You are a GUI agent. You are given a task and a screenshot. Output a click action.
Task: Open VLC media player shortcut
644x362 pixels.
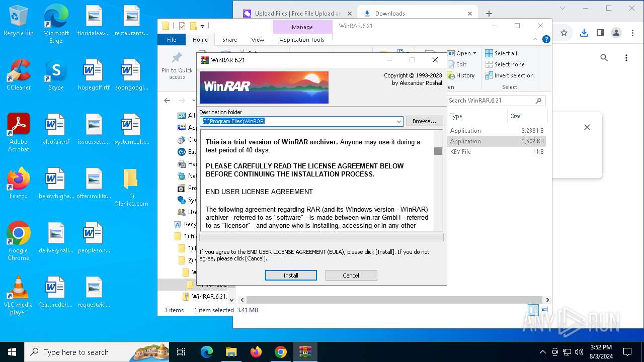[19, 295]
